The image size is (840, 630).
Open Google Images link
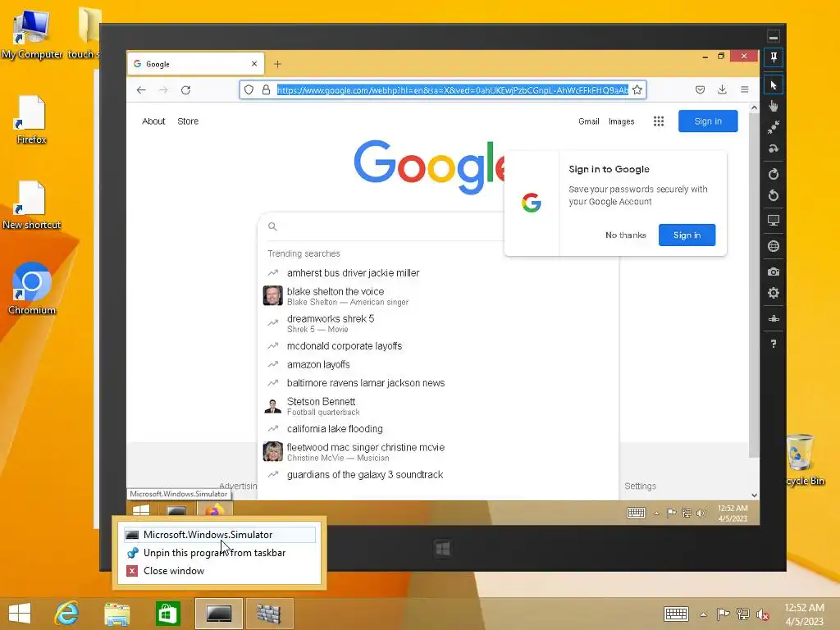(x=622, y=121)
